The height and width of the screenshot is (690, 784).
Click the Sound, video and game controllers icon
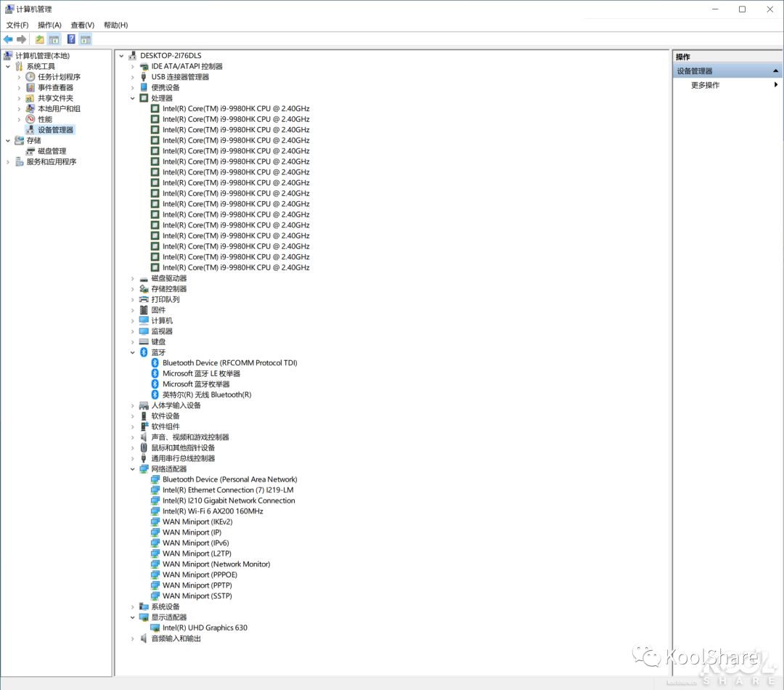click(144, 437)
